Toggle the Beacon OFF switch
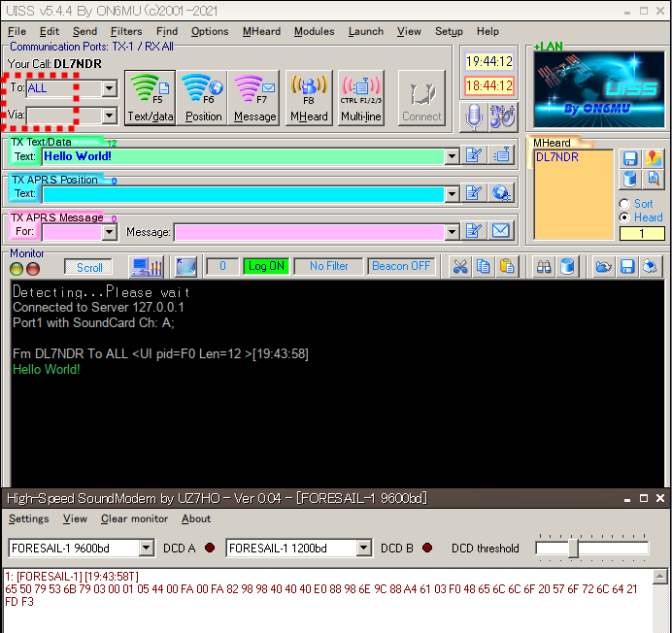Screen dimensions: 672x633 [x=401, y=266]
